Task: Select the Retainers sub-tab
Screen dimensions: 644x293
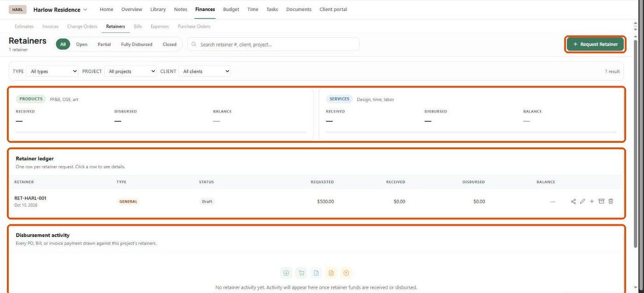Action: pyautogui.click(x=115, y=26)
